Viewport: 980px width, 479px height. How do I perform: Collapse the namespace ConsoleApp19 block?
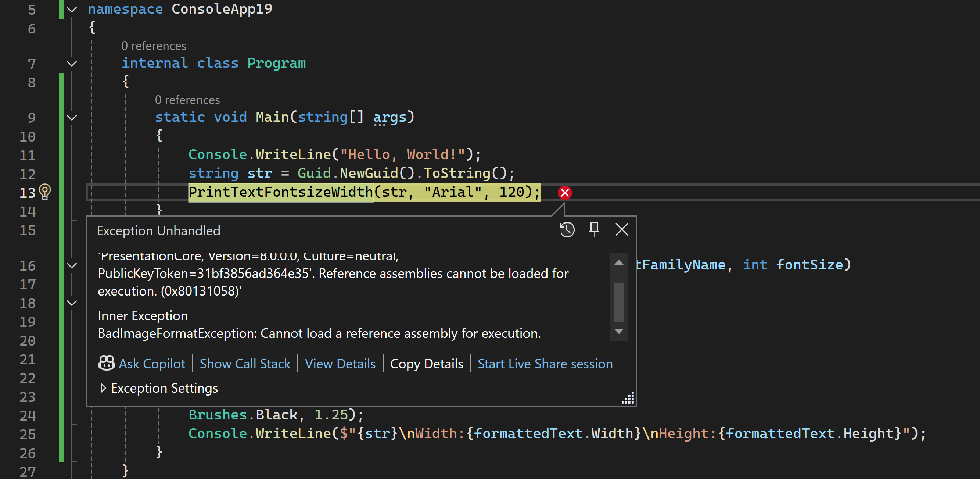(x=72, y=10)
